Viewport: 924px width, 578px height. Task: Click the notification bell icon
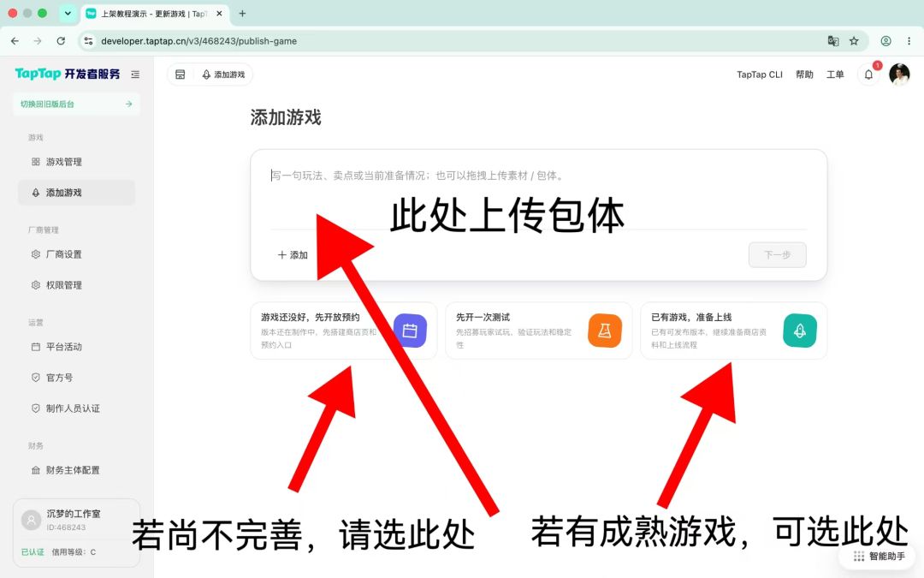pos(868,74)
